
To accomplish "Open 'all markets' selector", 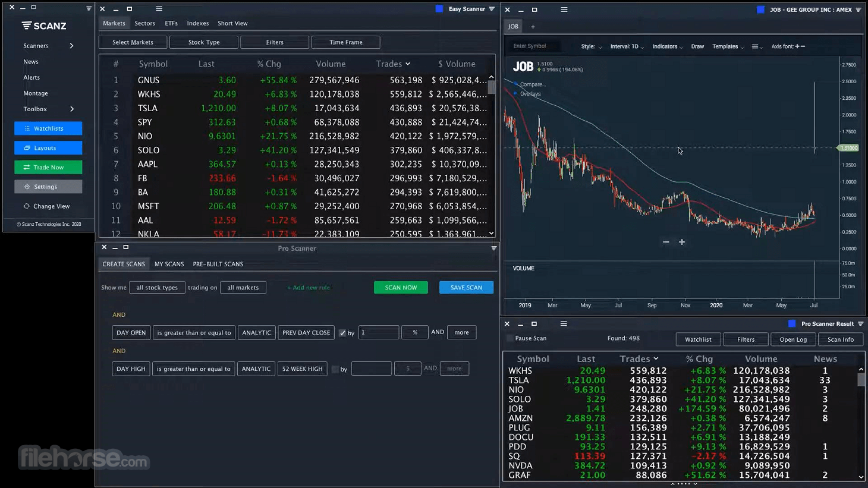I will [243, 288].
